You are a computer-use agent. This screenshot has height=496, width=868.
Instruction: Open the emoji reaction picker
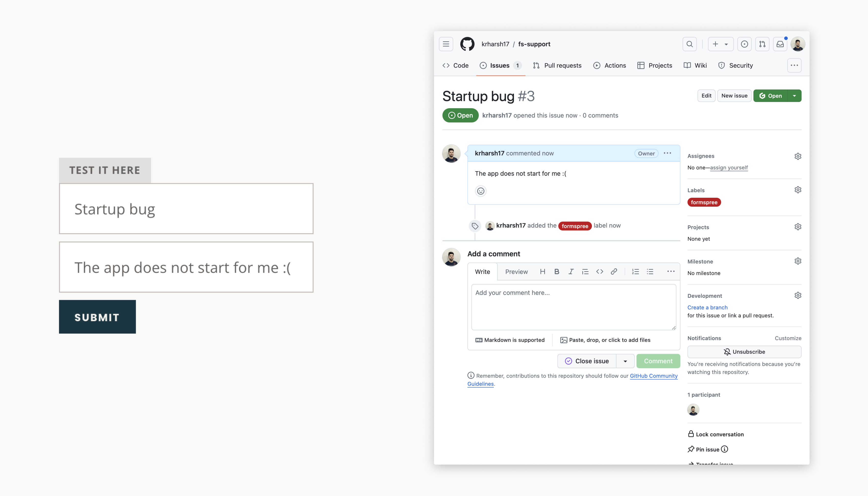[480, 191]
